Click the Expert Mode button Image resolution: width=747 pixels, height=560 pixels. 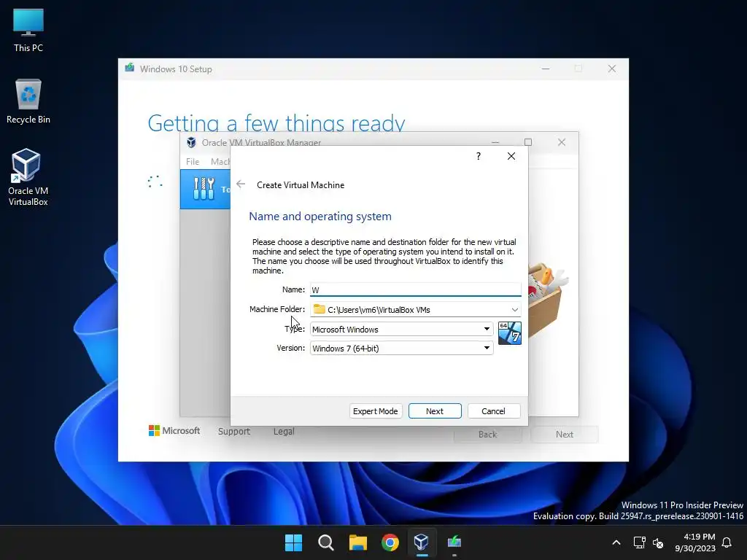pos(376,411)
